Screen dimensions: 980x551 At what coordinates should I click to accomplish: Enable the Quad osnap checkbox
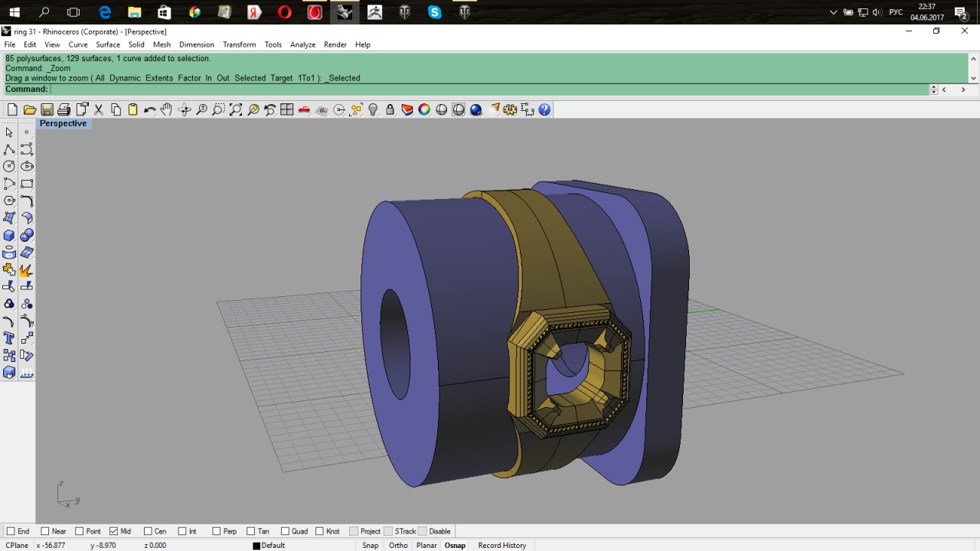tap(286, 531)
